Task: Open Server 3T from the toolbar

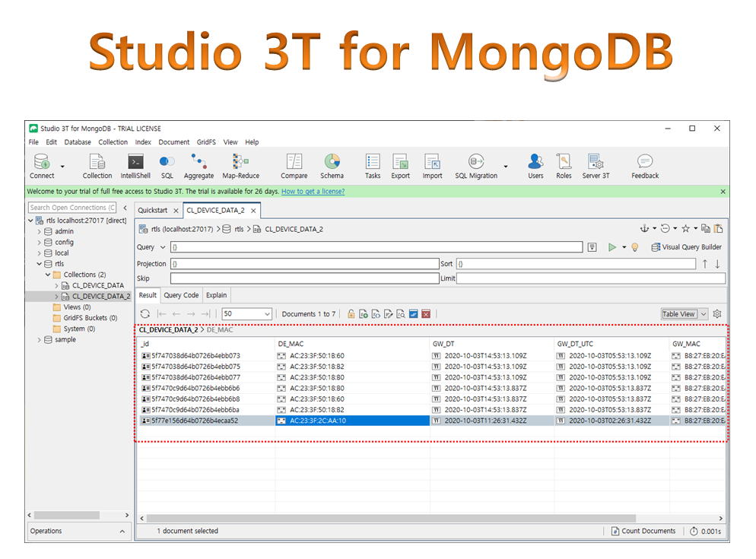Action: pos(596,166)
